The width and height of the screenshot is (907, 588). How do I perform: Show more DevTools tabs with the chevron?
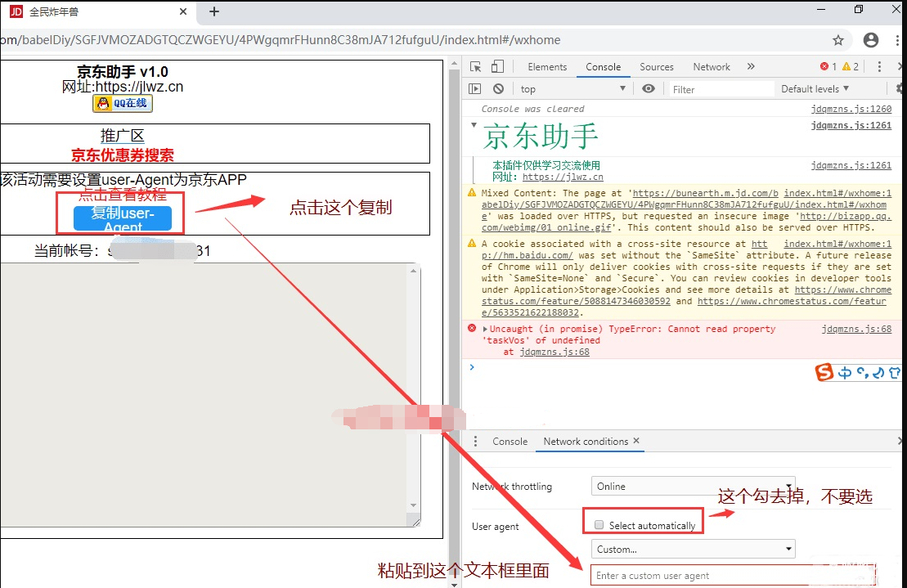751,66
